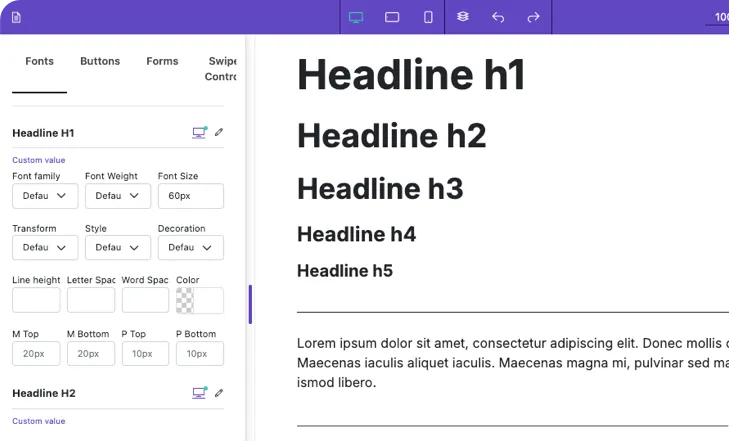Click the Lorem ipsum paragraph text
729x441 pixels.
[513, 363]
